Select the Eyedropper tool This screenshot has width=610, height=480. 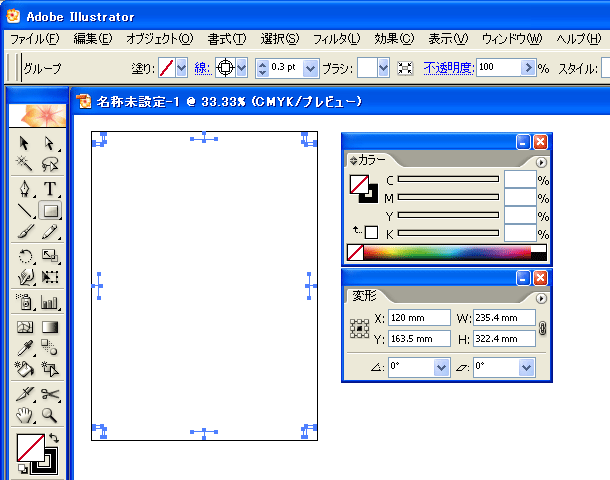click(x=25, y=348)
